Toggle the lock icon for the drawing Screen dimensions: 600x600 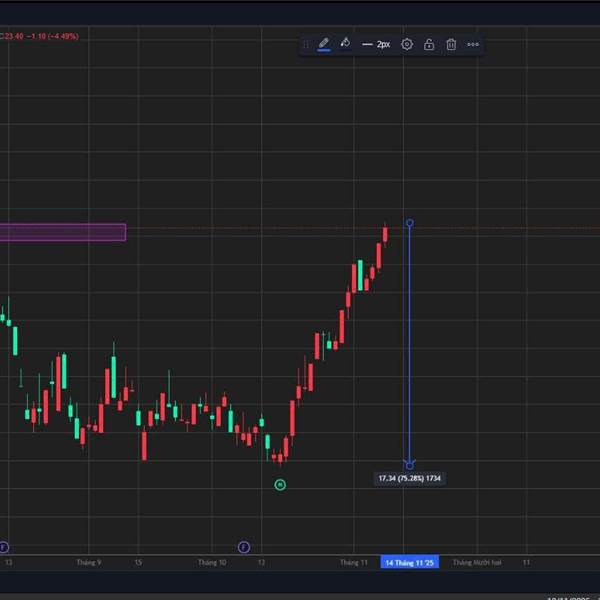[429, 44]
